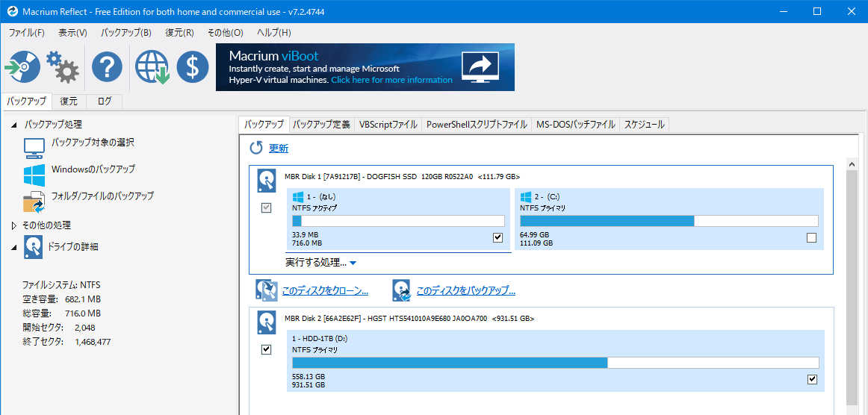Open the バックアップ(B) menu
Screen dimensions: 868x415
click(x=125, y=33)
